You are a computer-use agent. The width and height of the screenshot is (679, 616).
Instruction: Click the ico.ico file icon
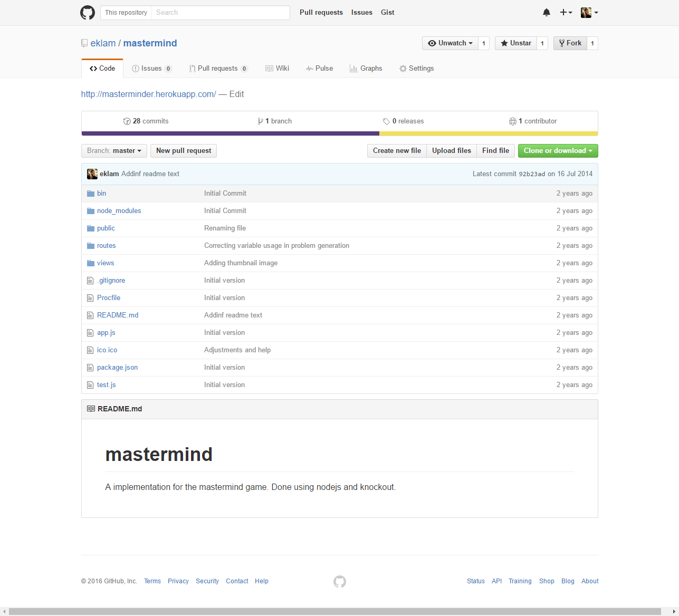pos(90,350)
